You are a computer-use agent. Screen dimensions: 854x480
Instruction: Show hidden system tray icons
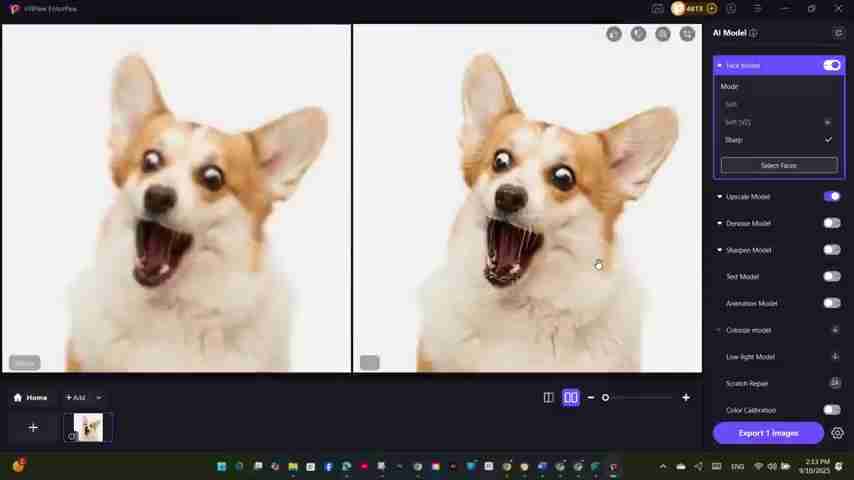tap(662, 466)
